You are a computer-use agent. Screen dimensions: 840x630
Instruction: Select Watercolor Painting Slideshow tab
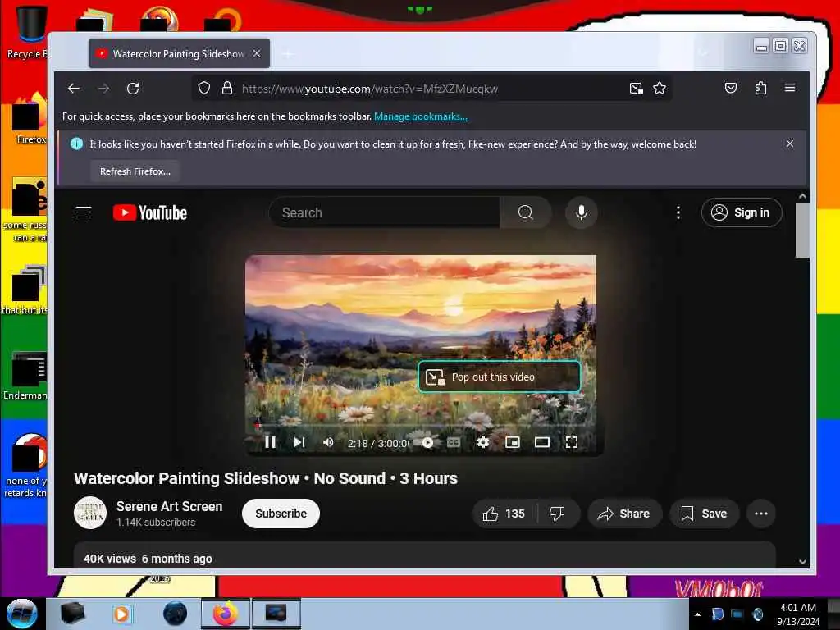click(179, 53)
